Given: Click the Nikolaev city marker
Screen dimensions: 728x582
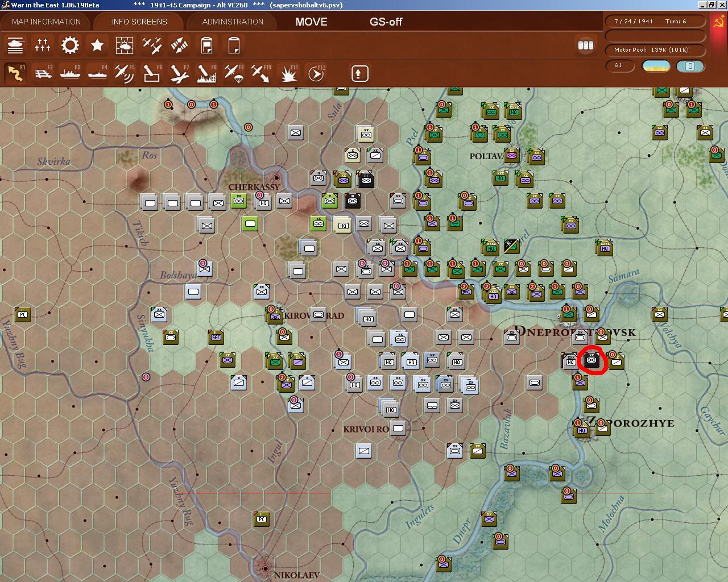Looking at the screenshot, I should point(266,568).
